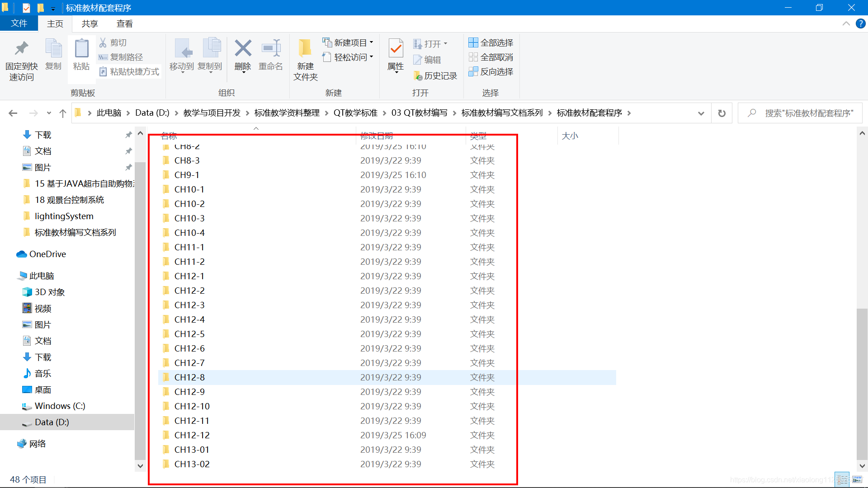
Task: Switch to details view in status bar
Action: tap(842, 479)
